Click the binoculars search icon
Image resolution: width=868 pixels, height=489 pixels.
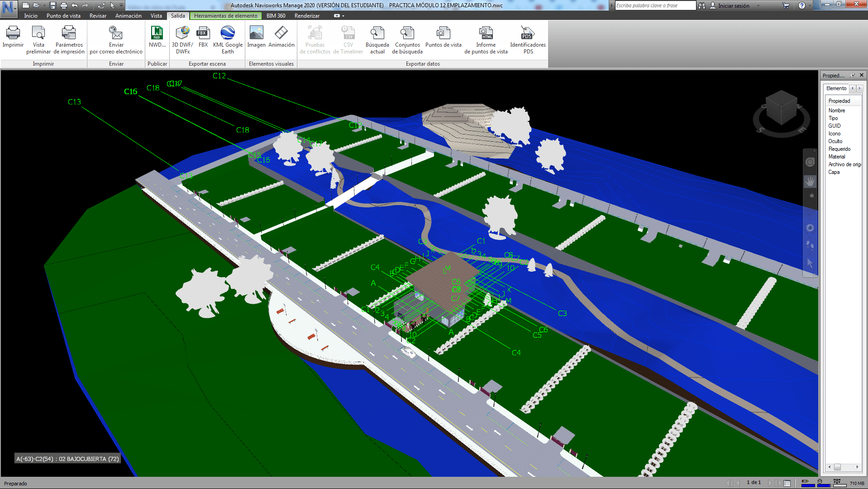click(702, 5)
